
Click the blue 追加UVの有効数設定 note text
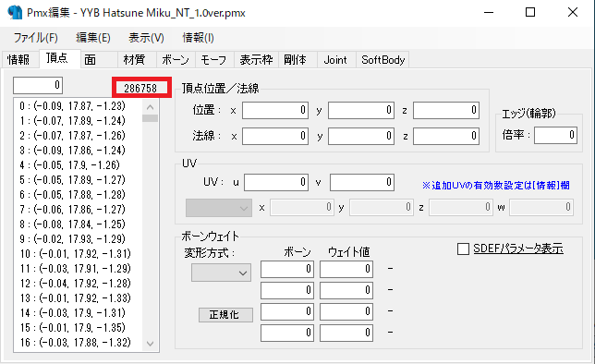pos(496,185)
